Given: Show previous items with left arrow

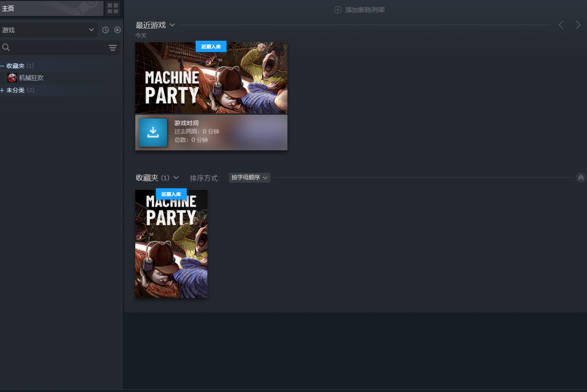Looking at the screenshot, I should click(x=561, y=25).
